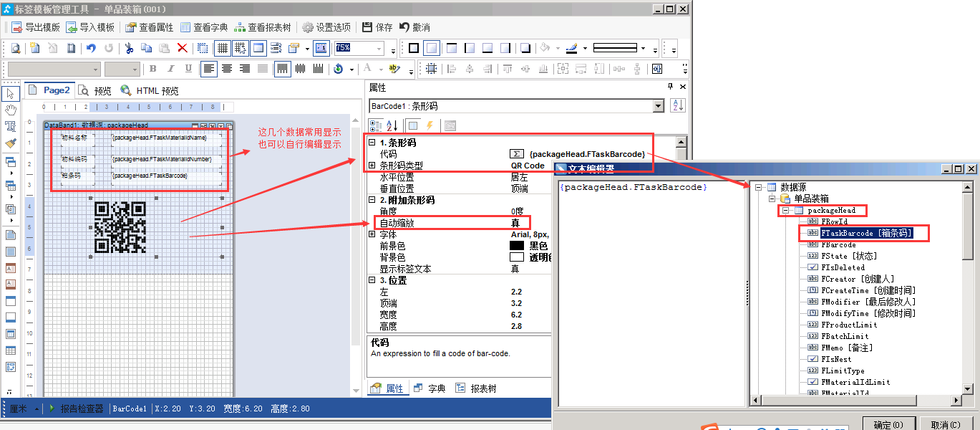Click the print preview magnifier icon
The width and height of the screenshot is (980, 430).
pyautogui.click(x=15, y=48)
